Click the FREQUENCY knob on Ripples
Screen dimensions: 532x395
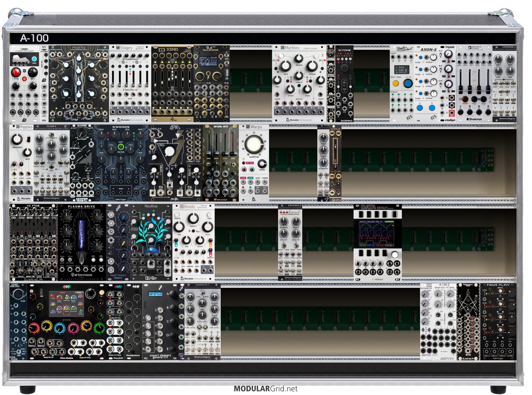tap(17, 139)
